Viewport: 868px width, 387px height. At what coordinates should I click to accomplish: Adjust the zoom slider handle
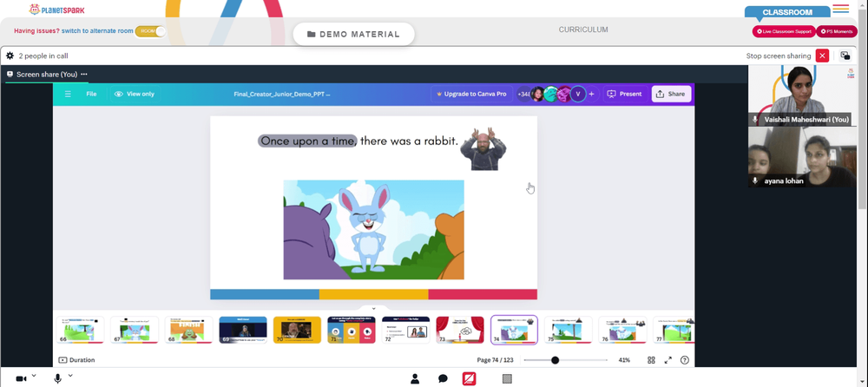tap(555, 360)
